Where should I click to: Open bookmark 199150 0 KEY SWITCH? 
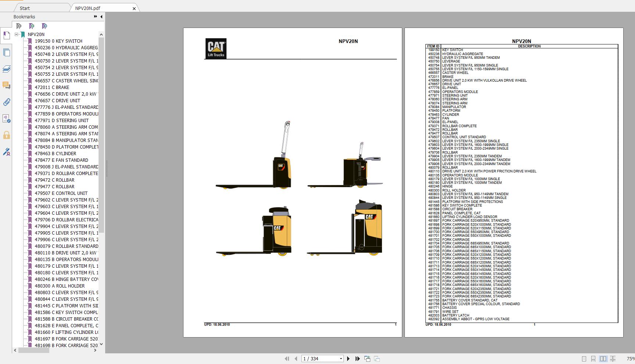click(x=58, y=41)
